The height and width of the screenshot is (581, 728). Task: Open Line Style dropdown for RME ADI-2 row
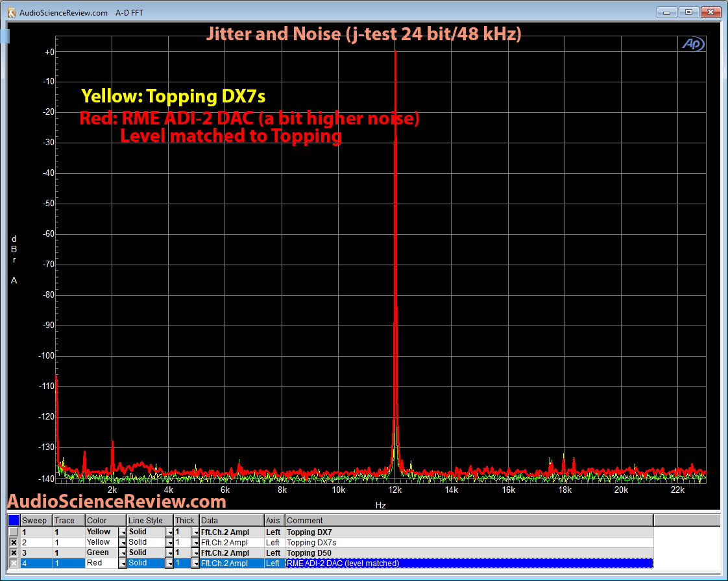point(169,563)
